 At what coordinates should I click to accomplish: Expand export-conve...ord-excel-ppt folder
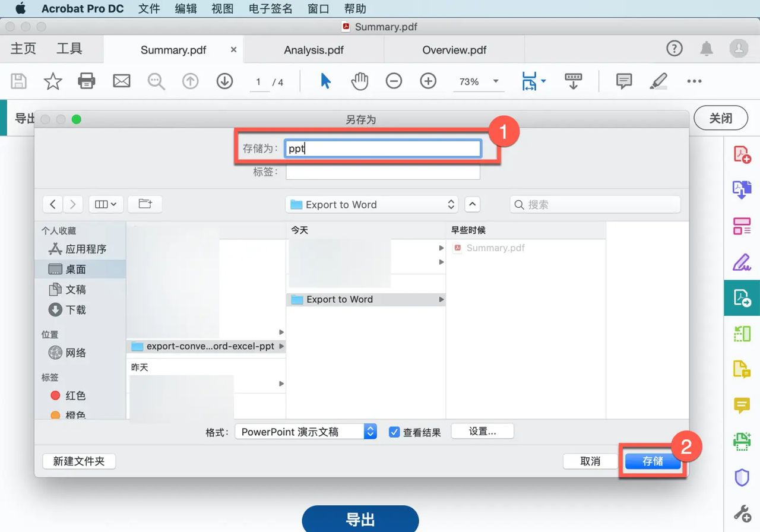tap(281, 346)
